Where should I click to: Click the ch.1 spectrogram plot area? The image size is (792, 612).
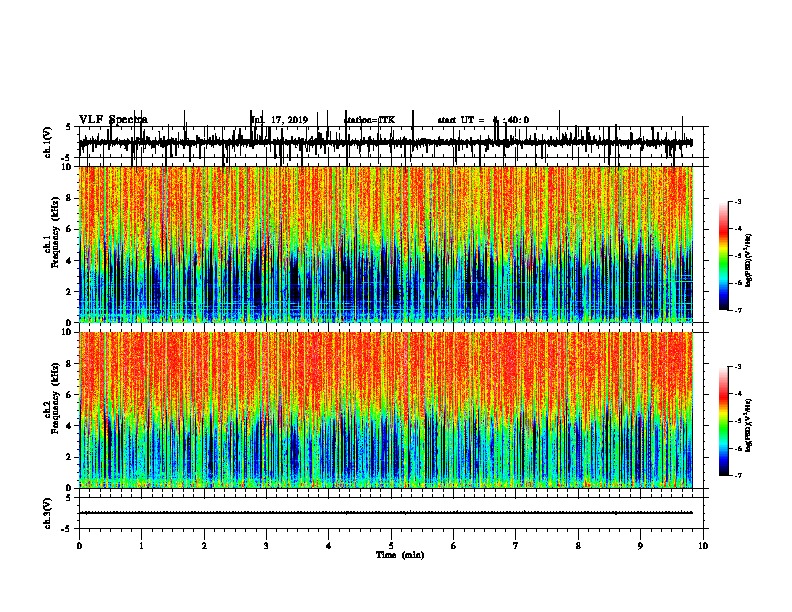386,244
